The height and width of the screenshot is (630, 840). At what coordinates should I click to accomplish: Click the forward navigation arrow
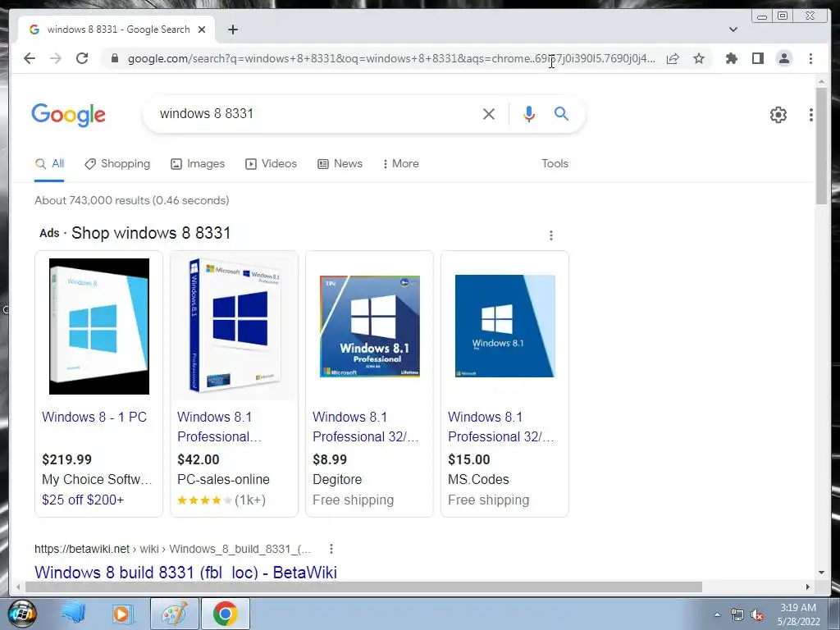(56, 58)
